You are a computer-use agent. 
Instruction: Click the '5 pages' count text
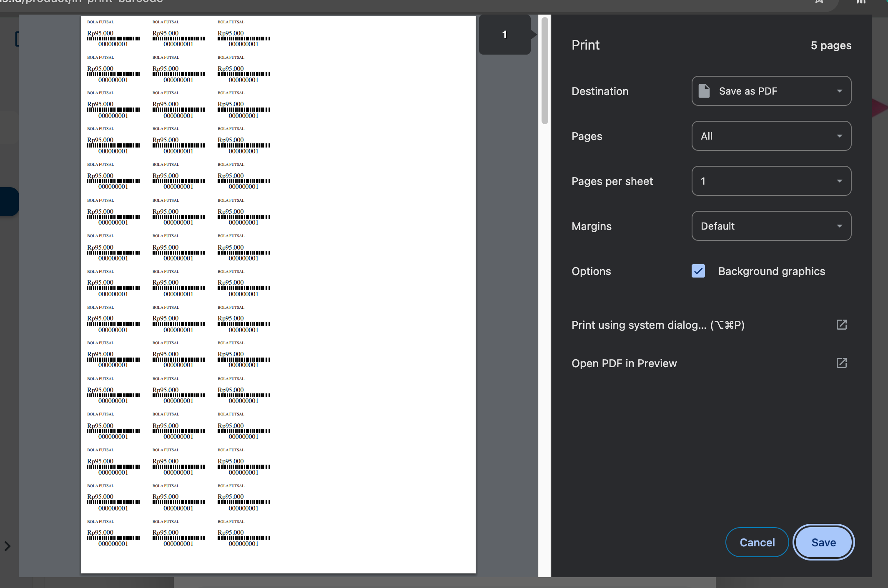(x=831, y=45)
